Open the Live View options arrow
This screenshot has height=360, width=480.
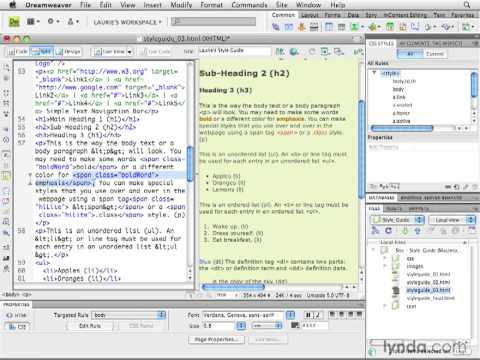[130, 52]
